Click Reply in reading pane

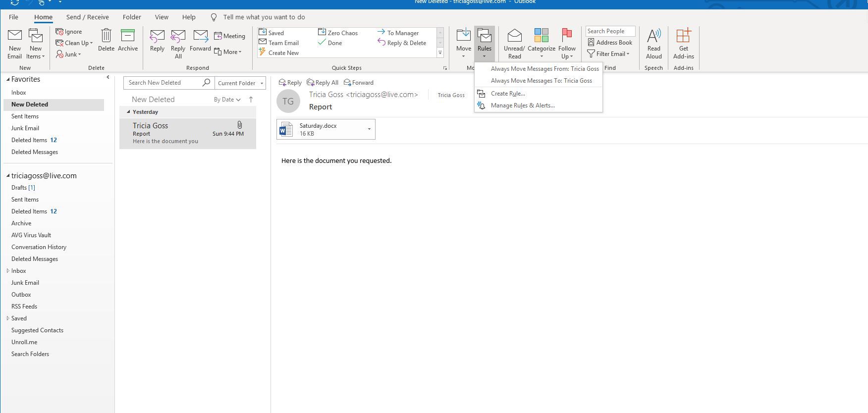point(290,83)
